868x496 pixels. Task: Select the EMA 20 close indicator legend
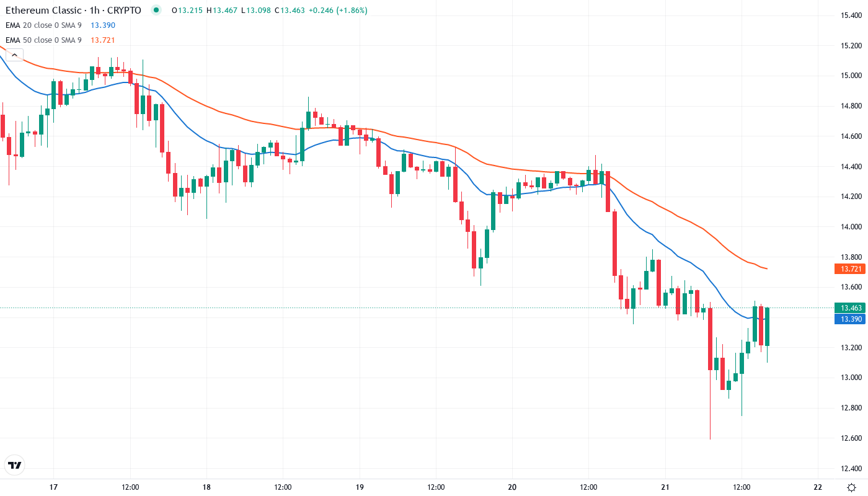pyautogui.click(x=43, y=25)
